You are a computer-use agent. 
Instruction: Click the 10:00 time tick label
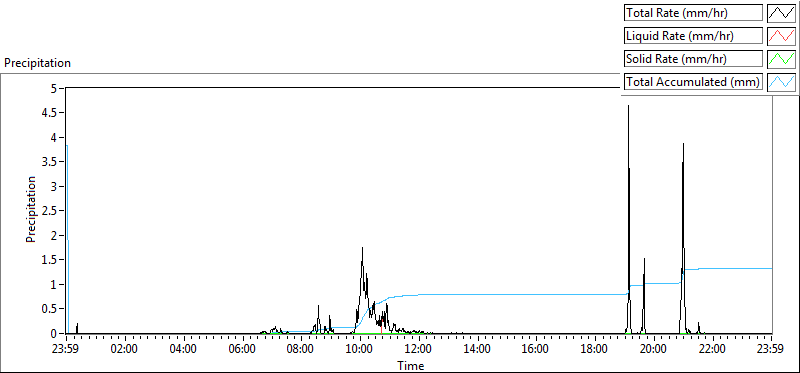point(360,350)
